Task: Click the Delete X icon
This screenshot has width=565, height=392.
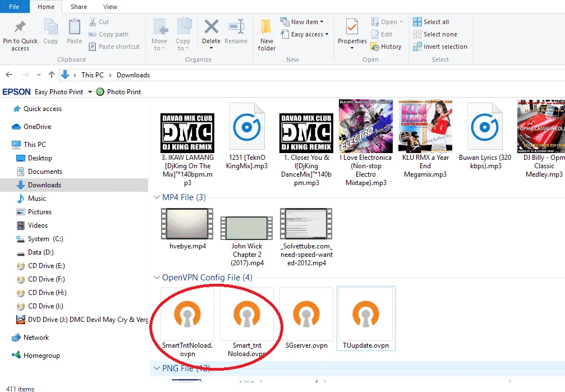Action: pos(211,27)
